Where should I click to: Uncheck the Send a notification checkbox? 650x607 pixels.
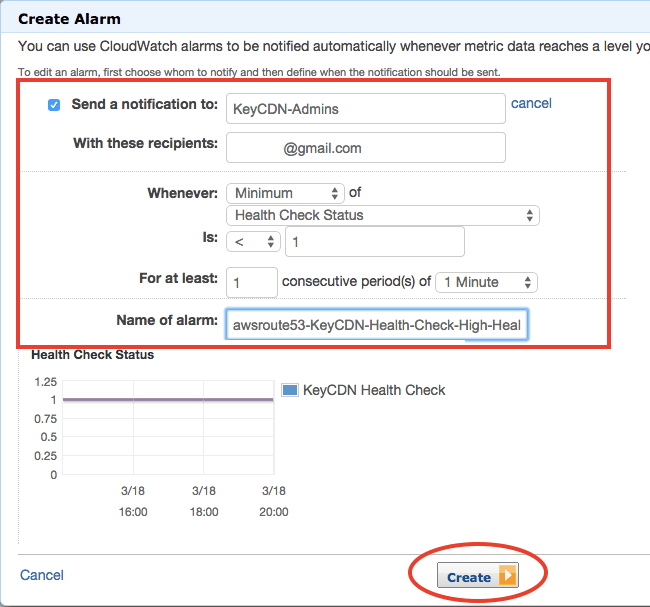54,105
